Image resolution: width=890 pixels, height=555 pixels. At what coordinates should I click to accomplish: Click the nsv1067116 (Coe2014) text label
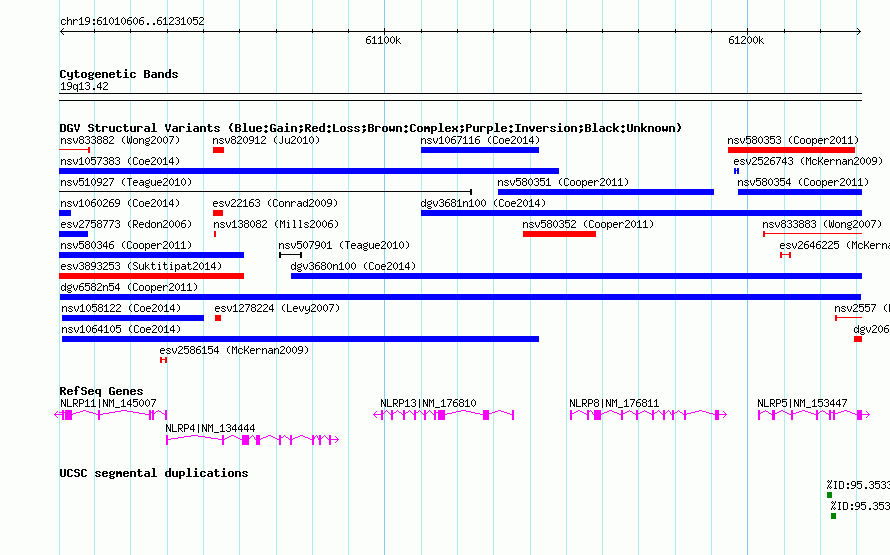pos(480,140)
